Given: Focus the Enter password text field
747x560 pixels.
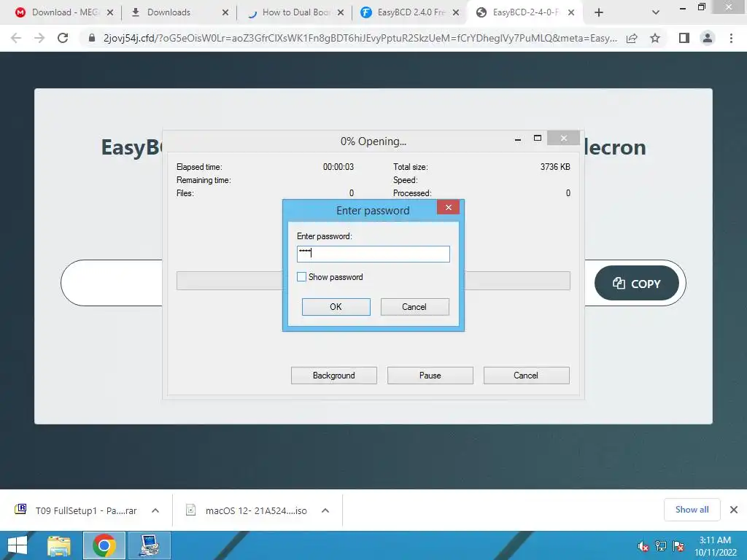Looking at the screenshot, I should [373, 254].
